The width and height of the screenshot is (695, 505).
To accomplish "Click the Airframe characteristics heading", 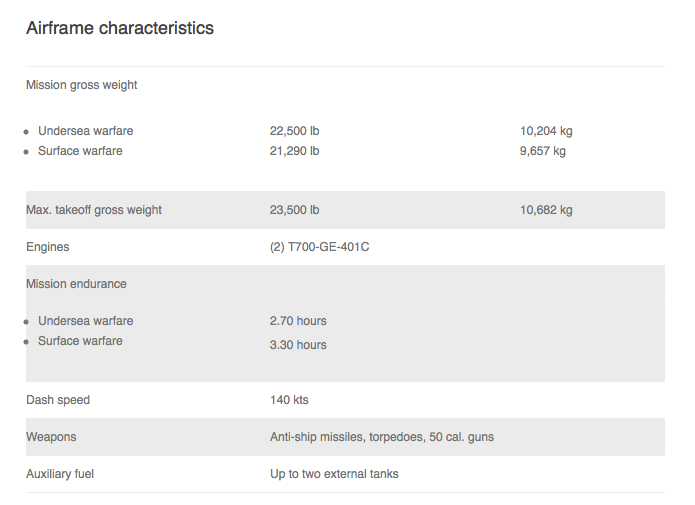I will tap(120, 28).
